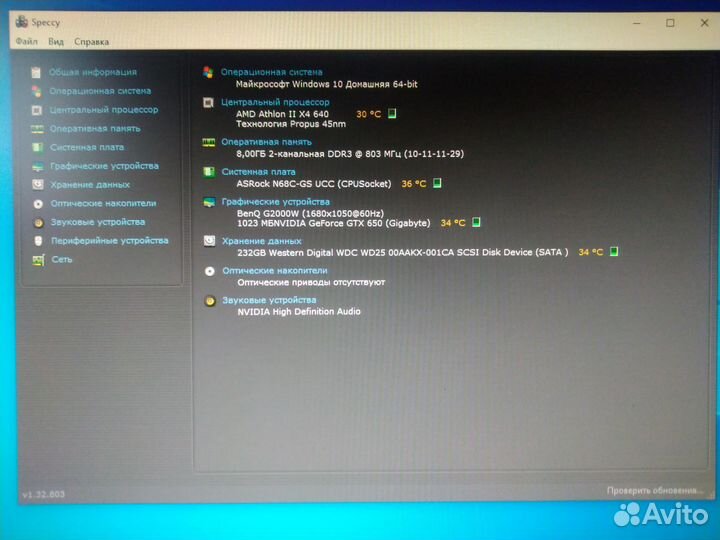Click the disk temperature indicator beside WD25 drive

614,251
